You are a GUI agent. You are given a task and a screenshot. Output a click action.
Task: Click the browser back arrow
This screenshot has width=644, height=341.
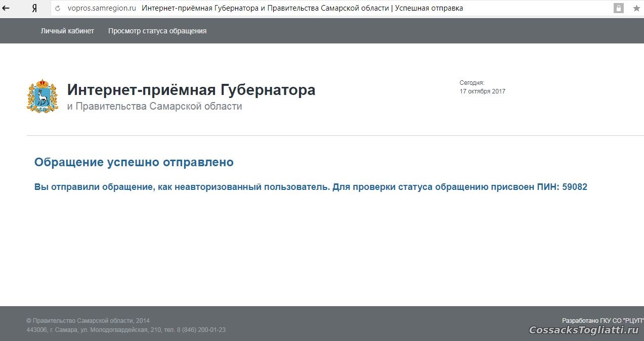point(6,8)
